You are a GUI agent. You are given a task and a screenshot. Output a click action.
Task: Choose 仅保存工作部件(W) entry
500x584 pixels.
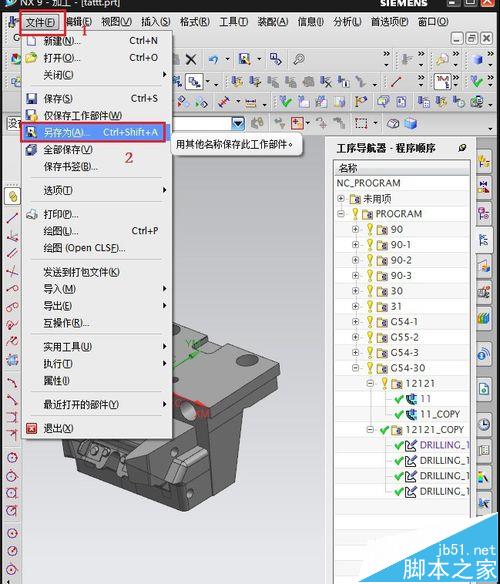(97, 115)
